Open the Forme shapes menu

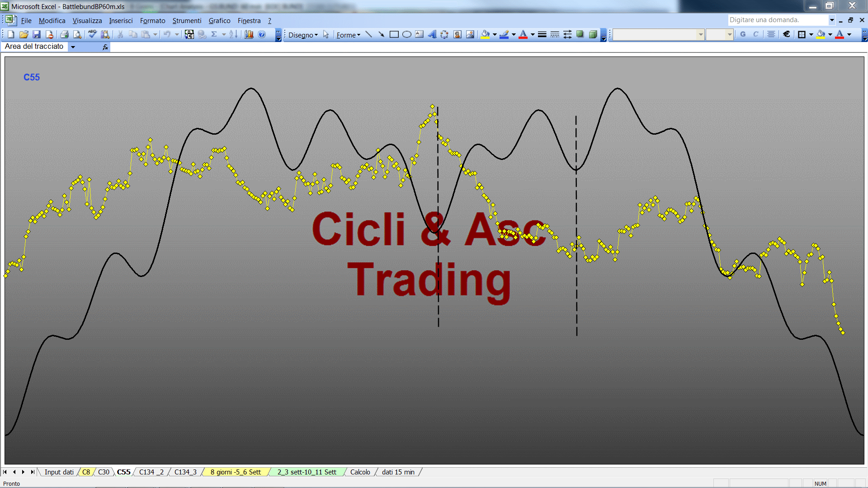[348, 35]
